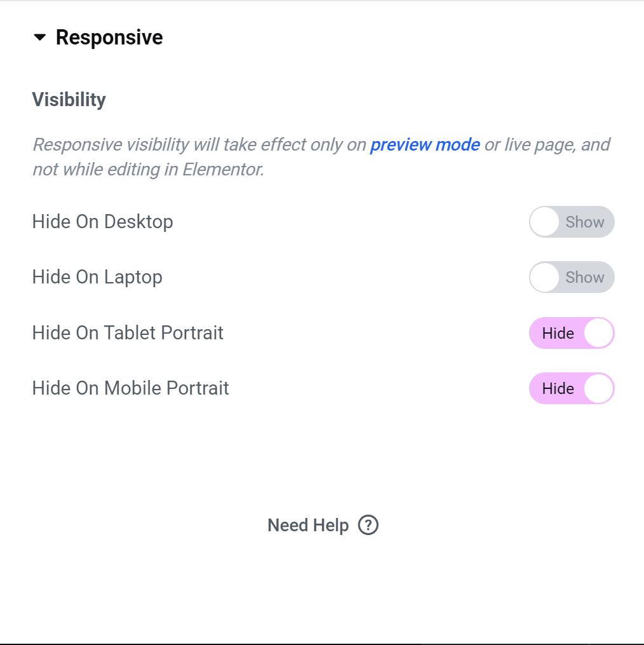Toggle the Hide On Desktop switch
644x645 pixels.
[x=571, y=222]
